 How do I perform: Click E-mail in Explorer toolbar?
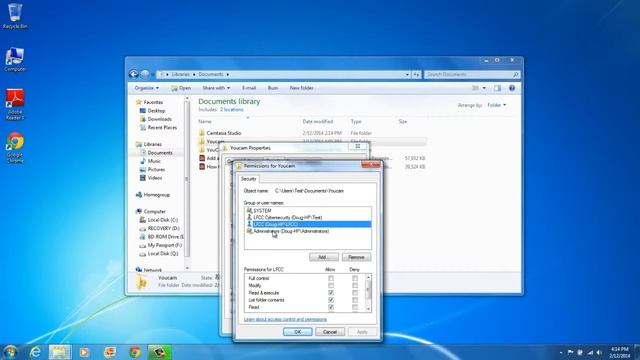click(249, 88)
